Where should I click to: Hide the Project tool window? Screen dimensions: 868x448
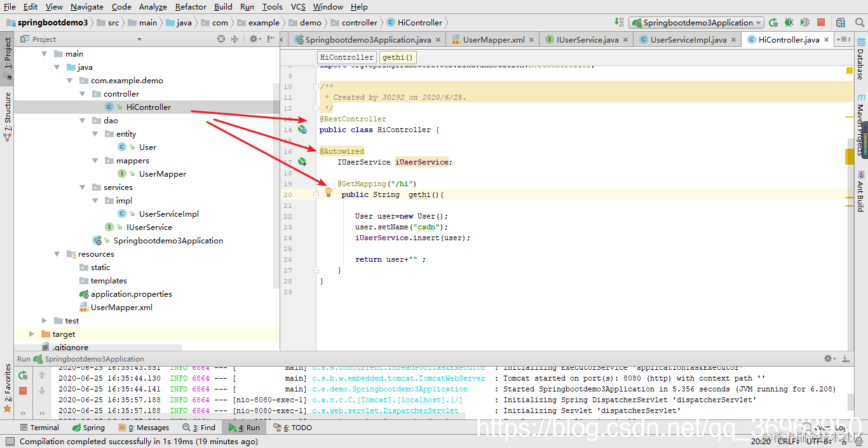pyautogui.click(x=271, y=39)
